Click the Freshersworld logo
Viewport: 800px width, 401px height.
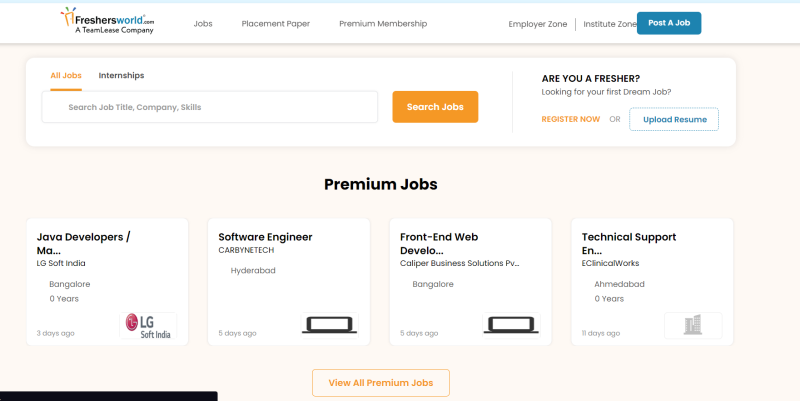pos(107,21)
